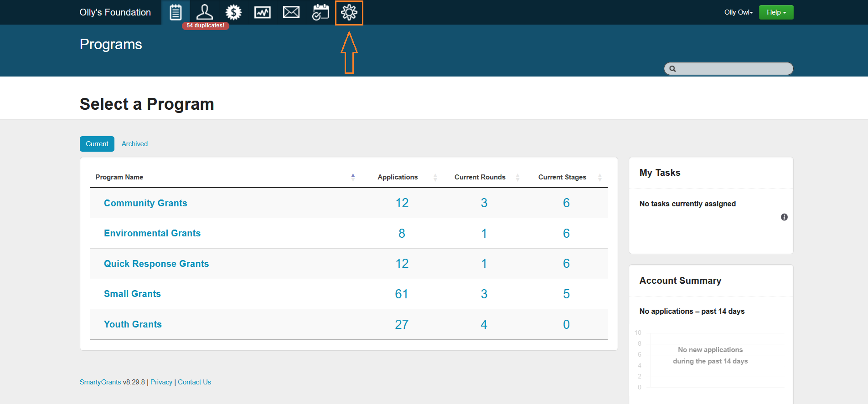Image resolution: width=868 pixels, height=404 pixels.
Task: Click the 54 duplicates warning badge
Action: coord(205,26)
